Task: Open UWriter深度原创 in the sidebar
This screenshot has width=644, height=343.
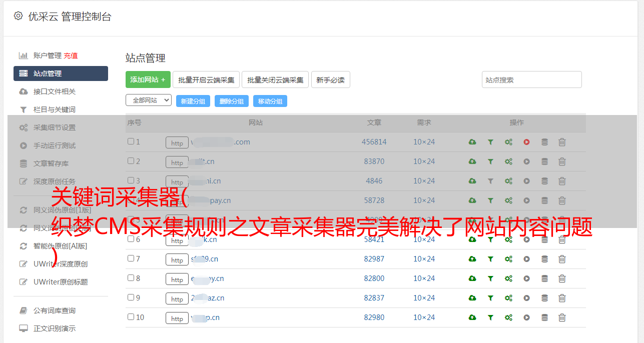Action: pos(61,264)
